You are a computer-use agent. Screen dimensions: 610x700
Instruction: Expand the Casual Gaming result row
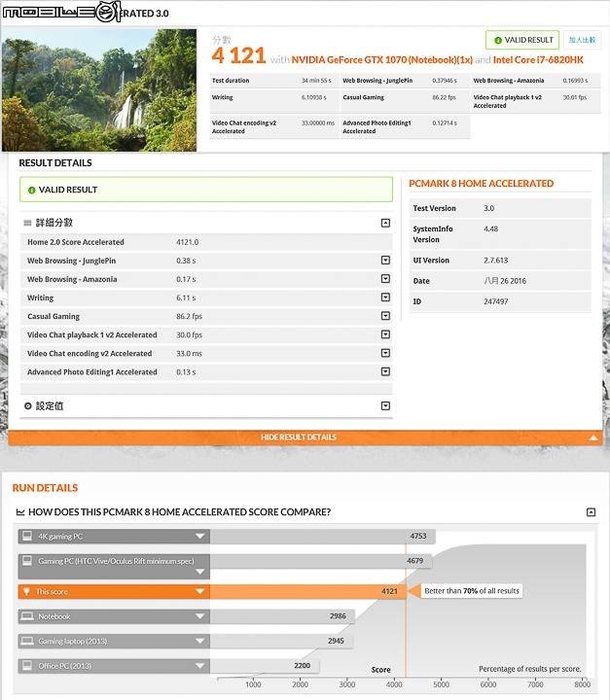(385, 316)
